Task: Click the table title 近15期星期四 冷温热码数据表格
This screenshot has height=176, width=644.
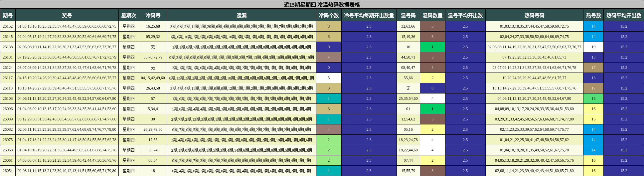Action: click(x=322, y=5)
